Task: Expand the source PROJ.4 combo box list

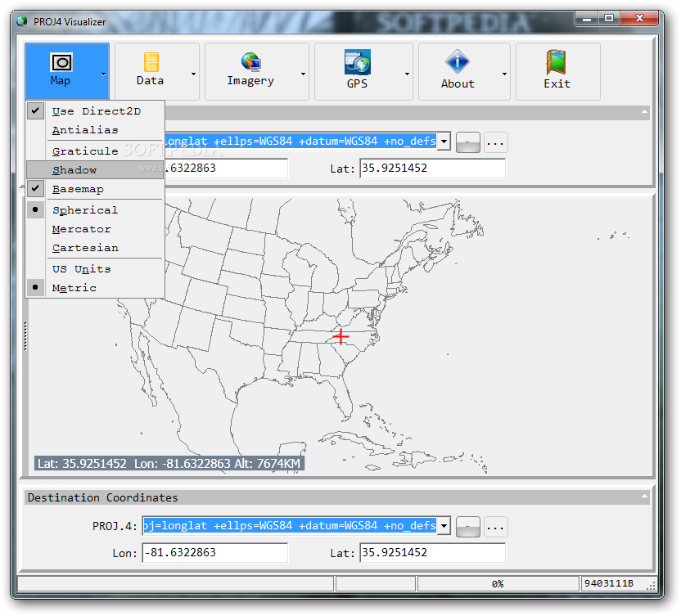Action: (444, 142)
